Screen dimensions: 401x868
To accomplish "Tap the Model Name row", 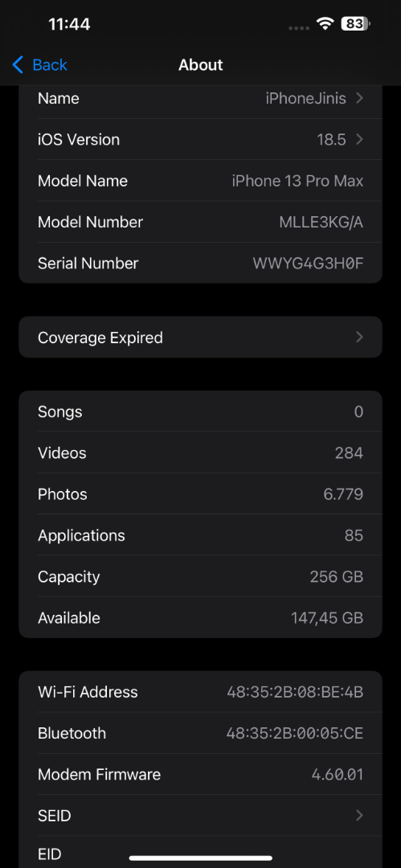I will [x=201, y=181].
